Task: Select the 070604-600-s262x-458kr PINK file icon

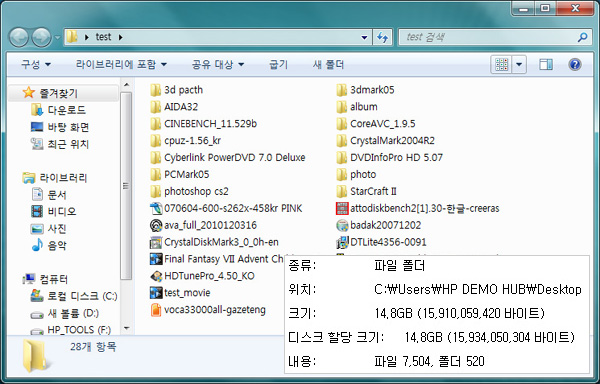Action: tap(156, 208)
